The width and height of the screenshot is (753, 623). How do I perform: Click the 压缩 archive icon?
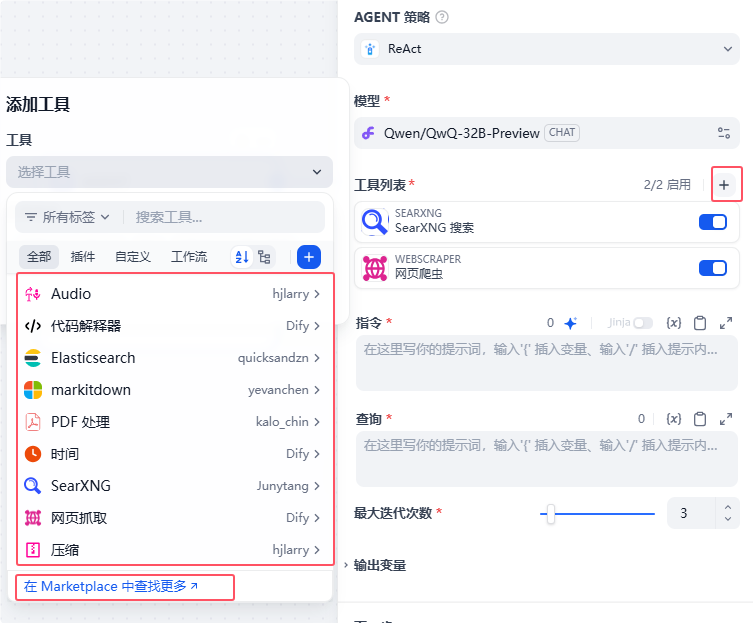tap(33, 550)
